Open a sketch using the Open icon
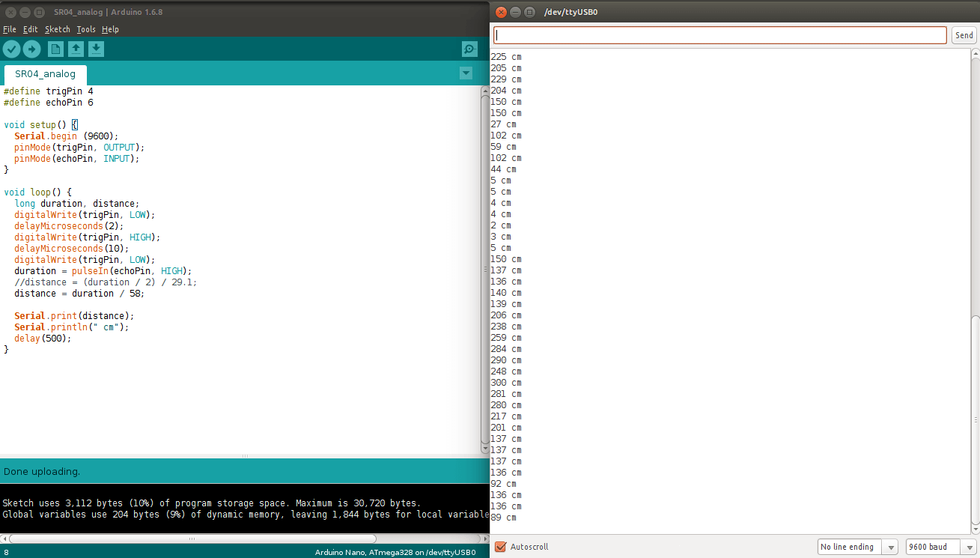Image resolution: width=980 pixels, height=558 pixels. click(76, 49)
